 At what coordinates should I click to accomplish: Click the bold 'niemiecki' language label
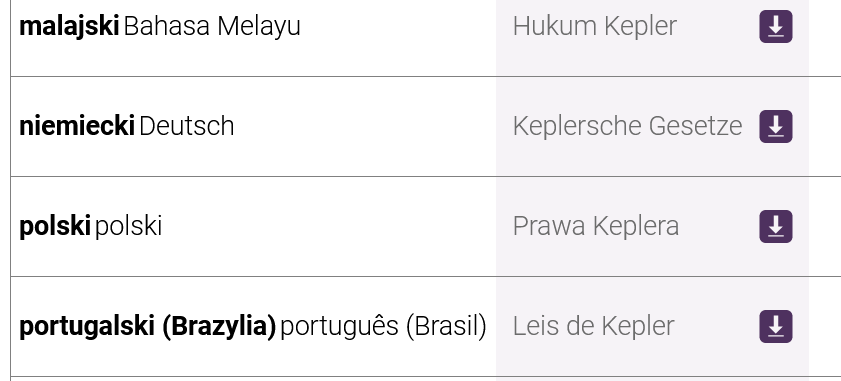[x=77, y=126]
